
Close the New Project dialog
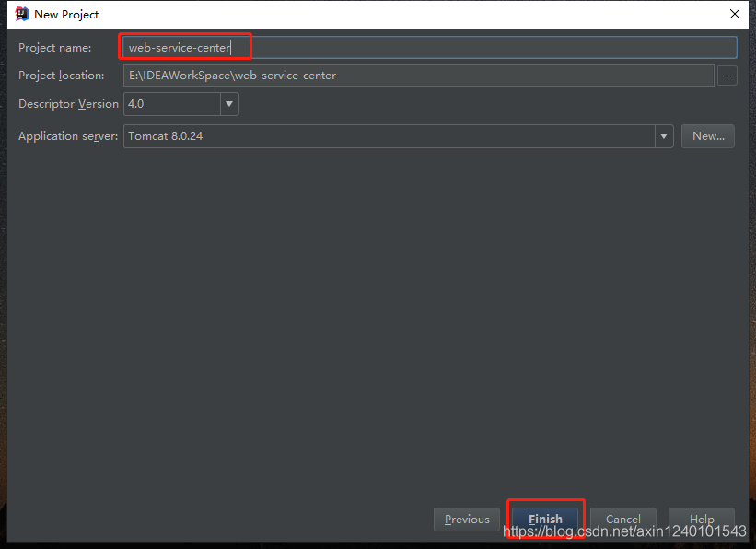point(734,14)
